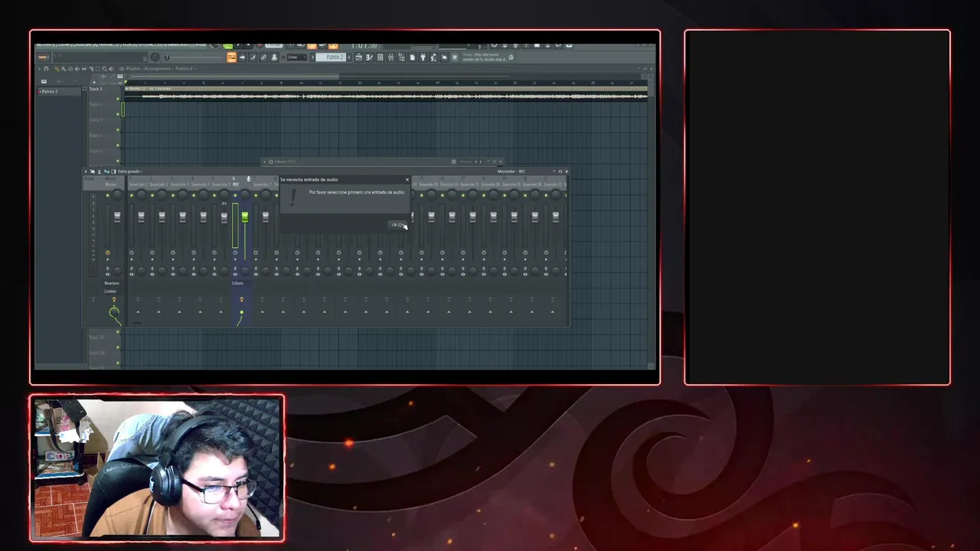Click the Record button in the transport

(x=260, y=45)
